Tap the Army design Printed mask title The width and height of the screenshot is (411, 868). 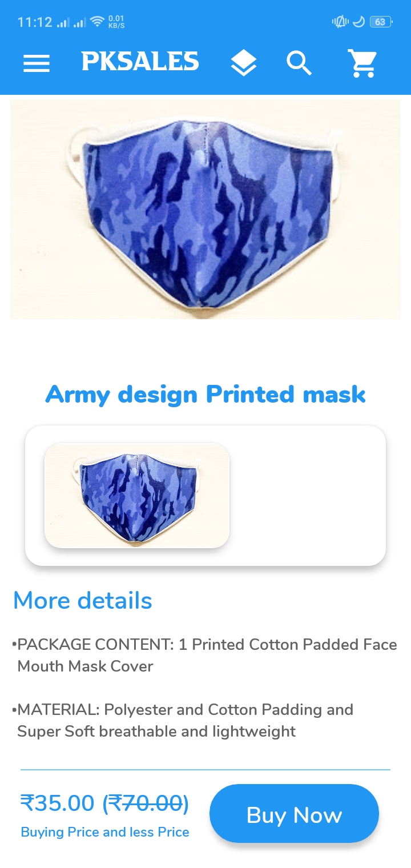click(205, 394)
